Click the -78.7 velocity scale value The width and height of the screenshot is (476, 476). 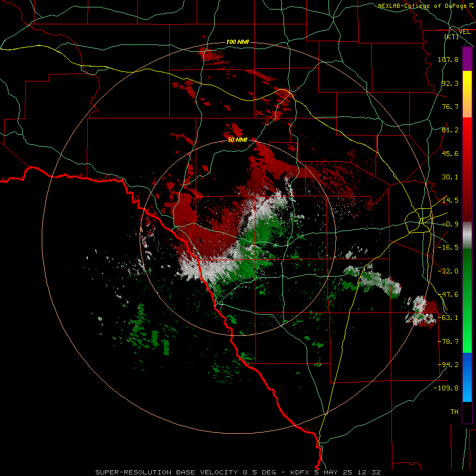(448, 342)
